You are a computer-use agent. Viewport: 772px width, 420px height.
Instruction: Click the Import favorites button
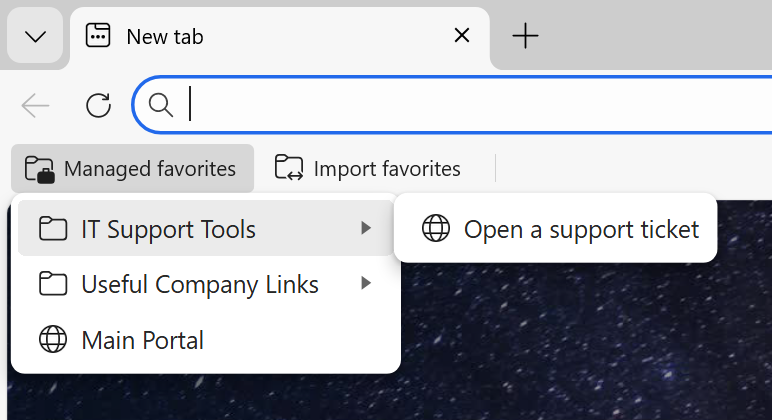point(367,168)
